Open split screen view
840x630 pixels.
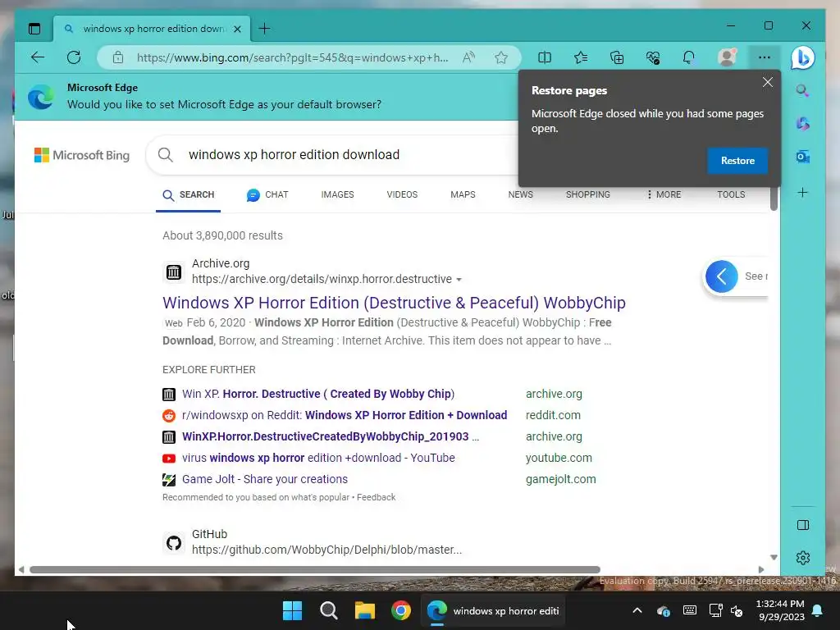[545, 57]
